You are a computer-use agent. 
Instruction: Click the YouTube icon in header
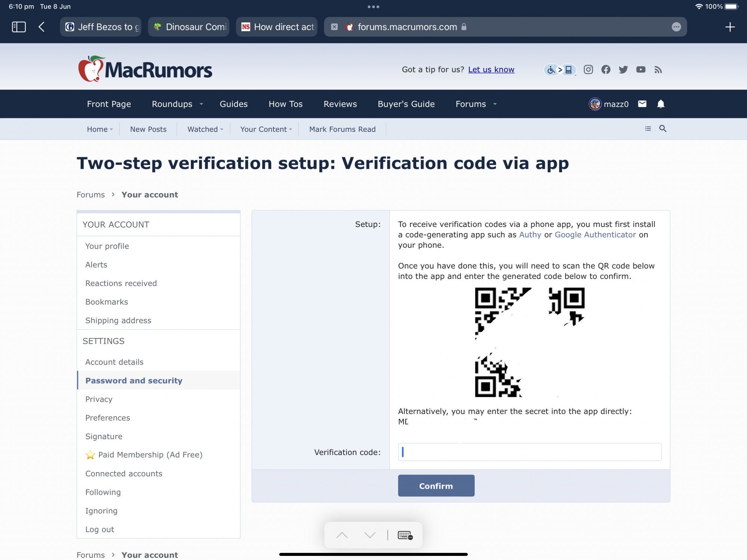pyautogui.click(x=641, y=69)
